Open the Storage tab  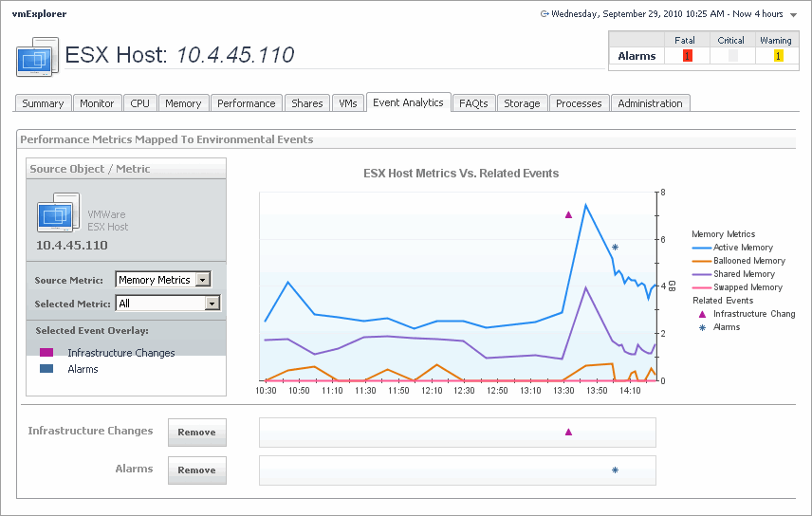coord(522,103)
